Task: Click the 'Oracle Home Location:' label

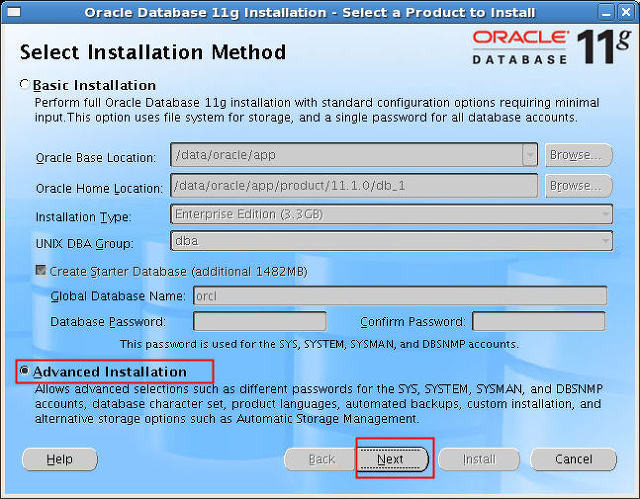Action: 99,189
